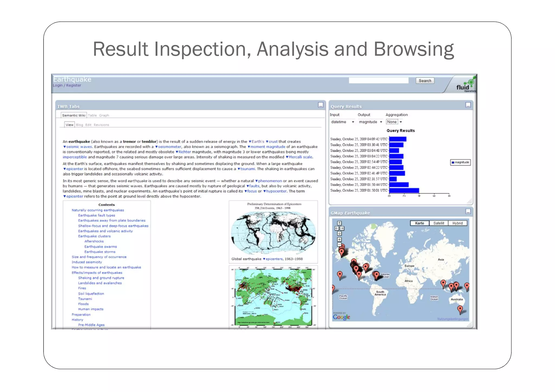The image size is (555, 392).
Task: Open 'Soil liquefaction' in Contents
Action: click(x=91, y=294)
